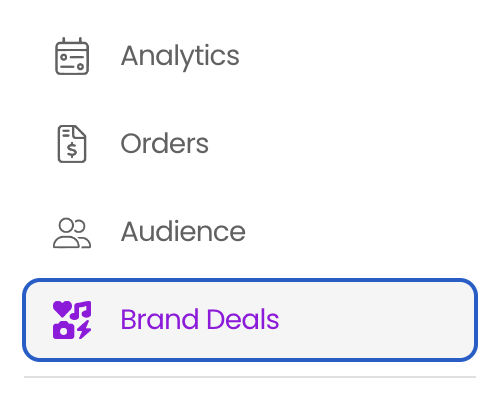Click the Orders text label
This screenshot has width=496, height=398.
pos(164,144)
